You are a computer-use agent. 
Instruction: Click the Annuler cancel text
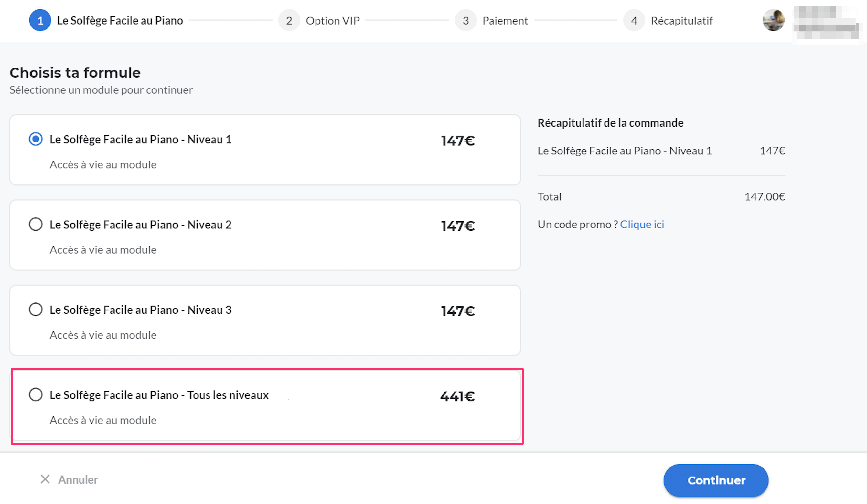point(78,479)
